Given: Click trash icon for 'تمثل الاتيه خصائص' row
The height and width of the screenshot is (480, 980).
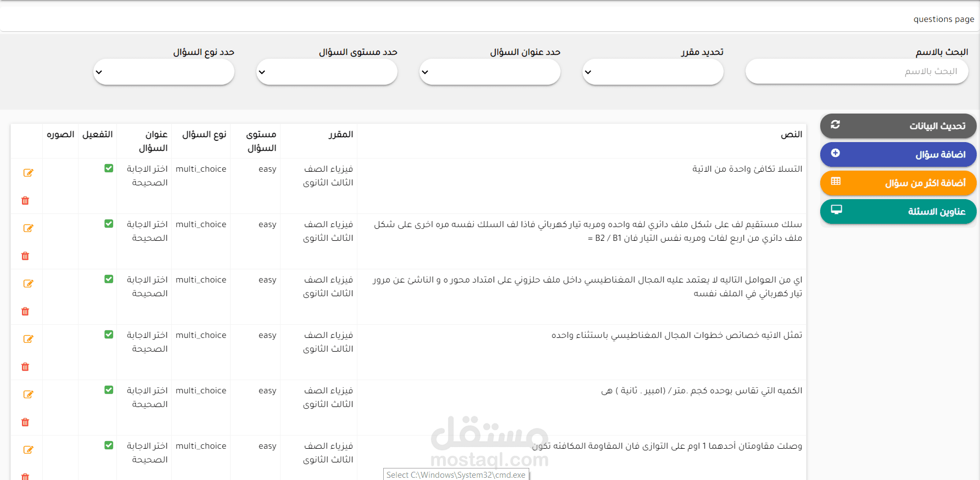Looking at the screenshot, I should [25, 367].
